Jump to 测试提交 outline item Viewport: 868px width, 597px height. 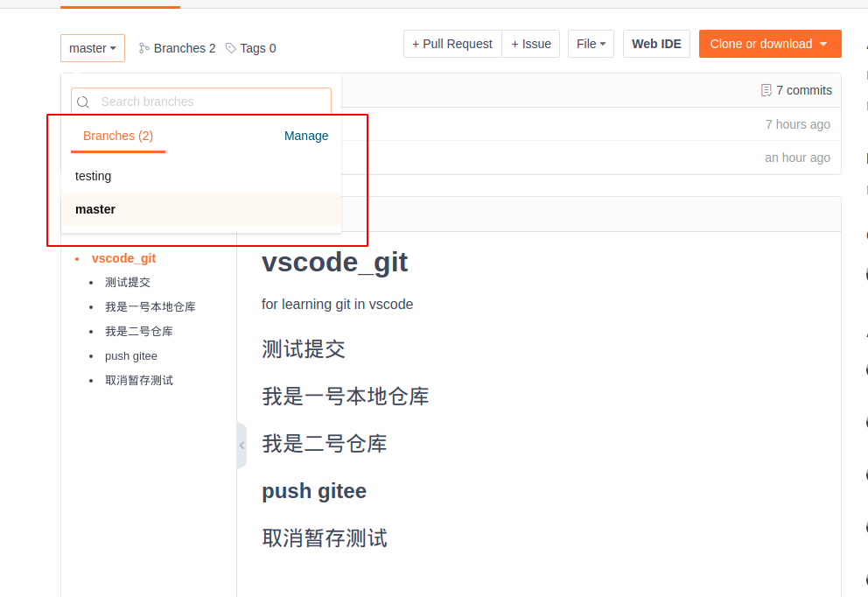pos(128,283)
